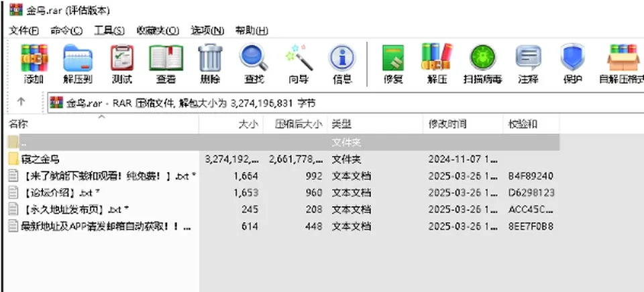Sort by the 修改时间 column header
Viewport: 644px width, 292px height.
click(464, 125)
